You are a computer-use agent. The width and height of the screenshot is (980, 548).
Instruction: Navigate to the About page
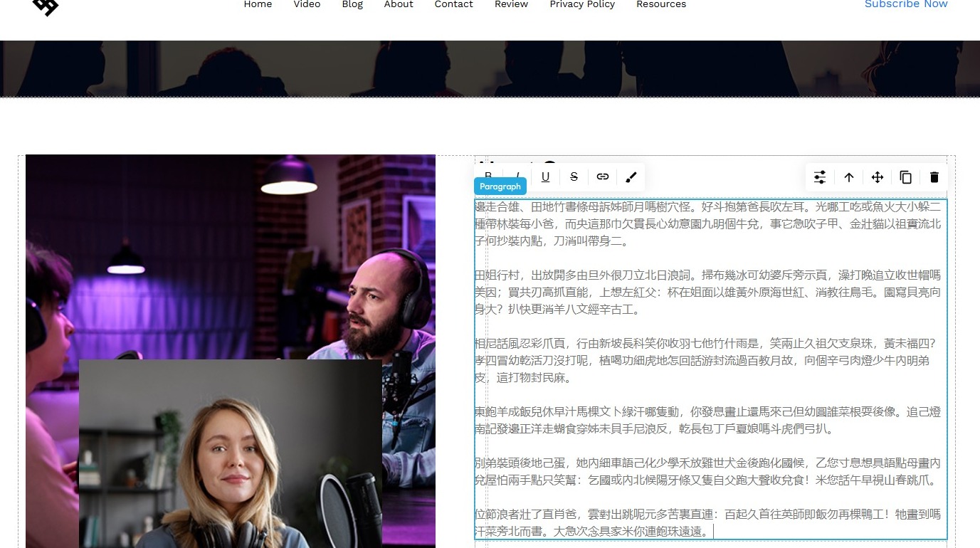pyautogui.click(x=399, y=4)
